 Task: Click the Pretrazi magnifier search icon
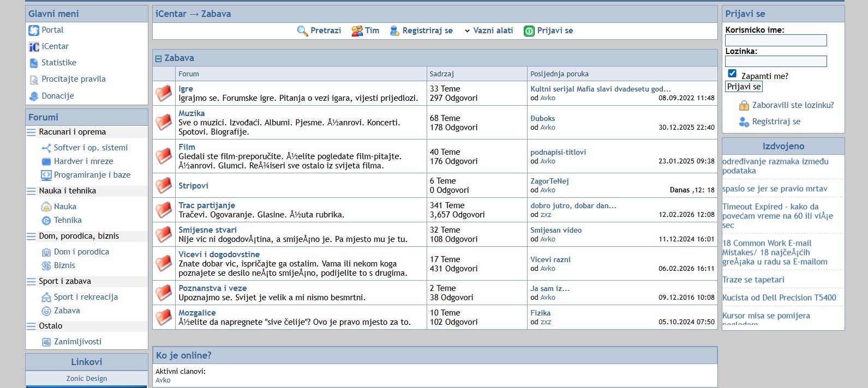pyautogui.click(x=302, y=31)
